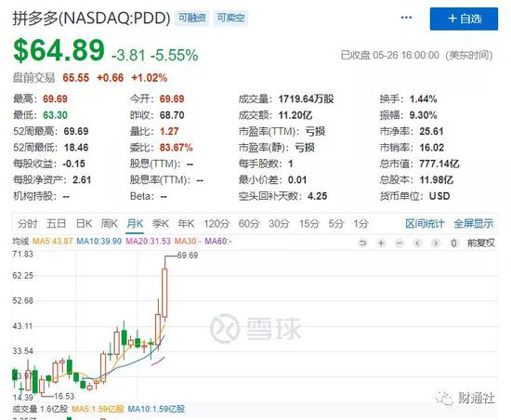Add stock with the 自选 button

click(x=464, y=19)
